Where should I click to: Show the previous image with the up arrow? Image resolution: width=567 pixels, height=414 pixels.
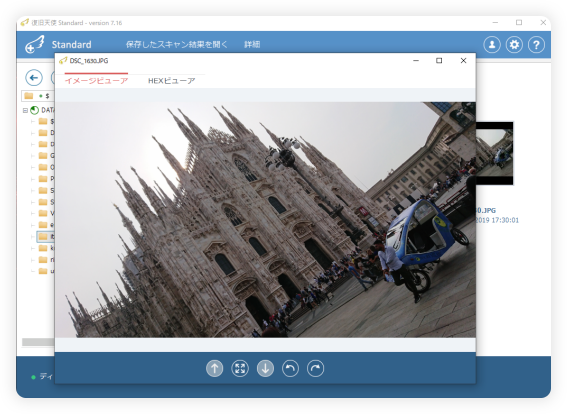pos(214,368)
